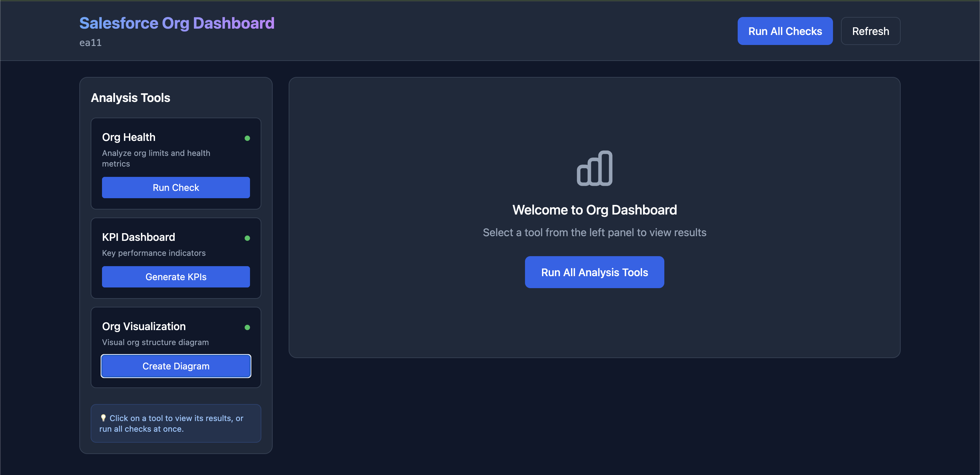Click the Salesforce Org Dashboard title

(177, 23)
